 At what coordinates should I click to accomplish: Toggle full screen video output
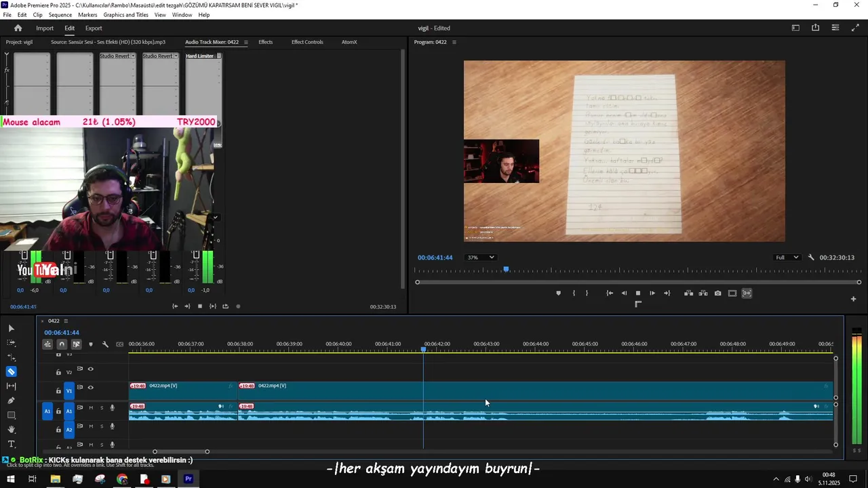pos(855,28)
